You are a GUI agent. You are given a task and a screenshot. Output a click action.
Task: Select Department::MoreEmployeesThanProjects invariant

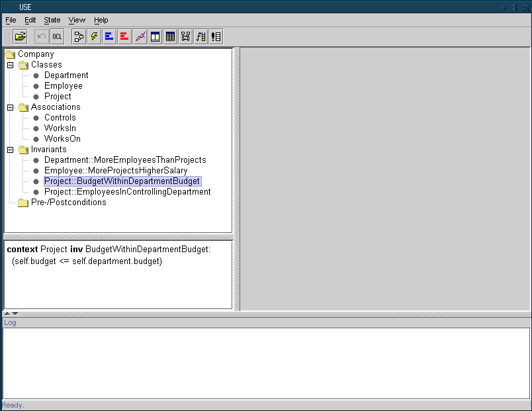pos(124,160)
